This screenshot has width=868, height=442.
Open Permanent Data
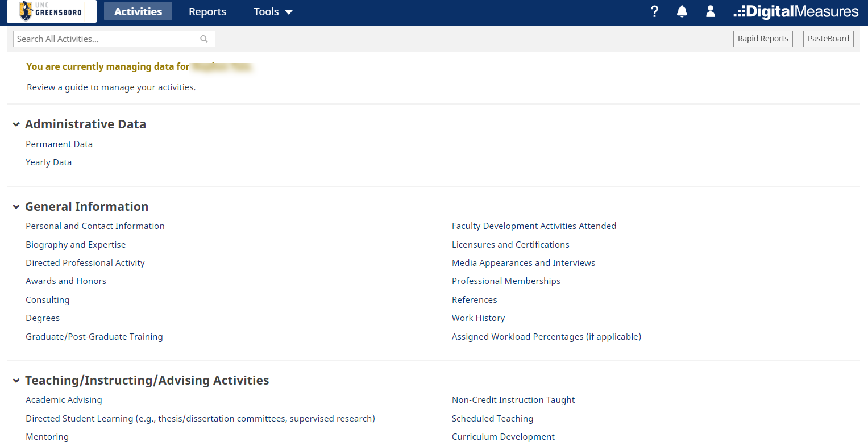[x=59, y=144]
